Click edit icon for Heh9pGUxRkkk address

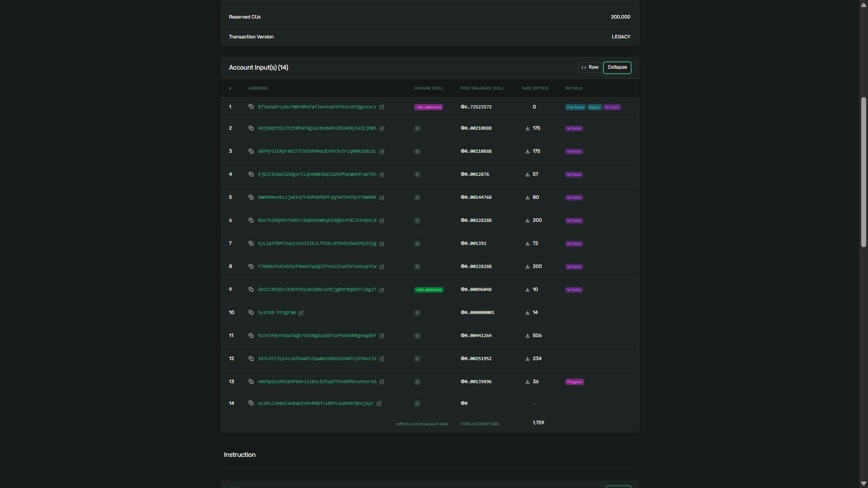(x=382, y=382)
